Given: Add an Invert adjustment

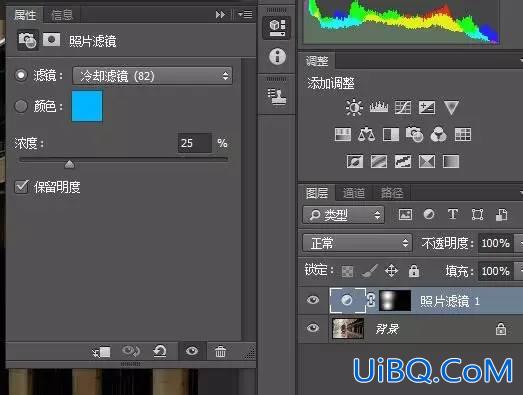Looking at the screenshot, I should tap(355, 162).
